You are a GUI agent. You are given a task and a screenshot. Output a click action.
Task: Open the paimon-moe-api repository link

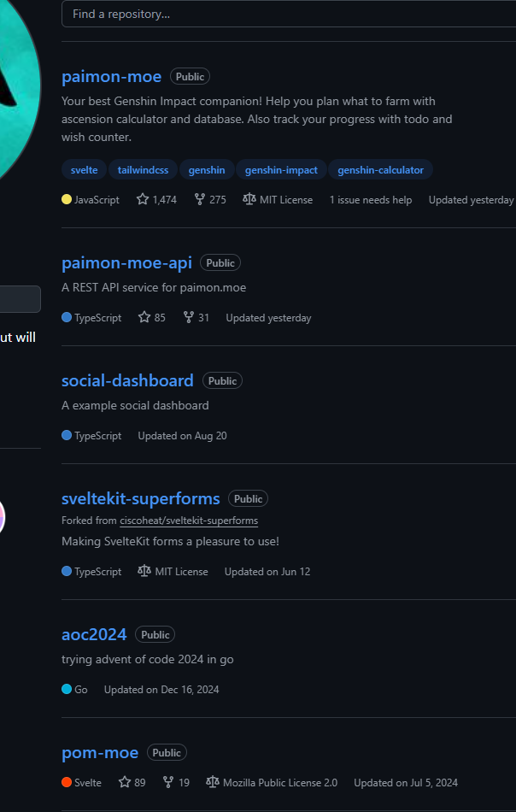[x=126, y=263]
